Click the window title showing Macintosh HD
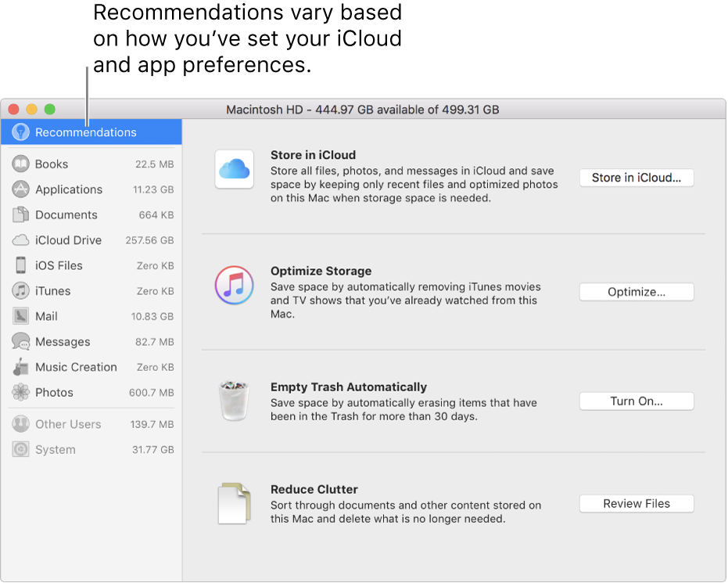The image size is (728, 583). point(362,110)
